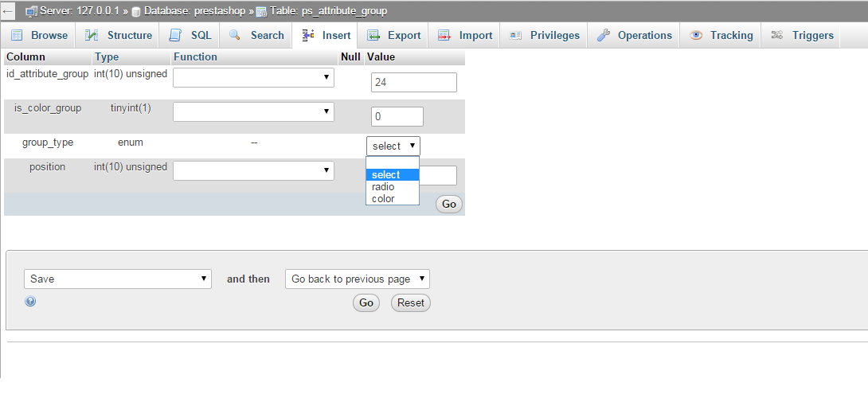Click the Structure tab icon

92,35
